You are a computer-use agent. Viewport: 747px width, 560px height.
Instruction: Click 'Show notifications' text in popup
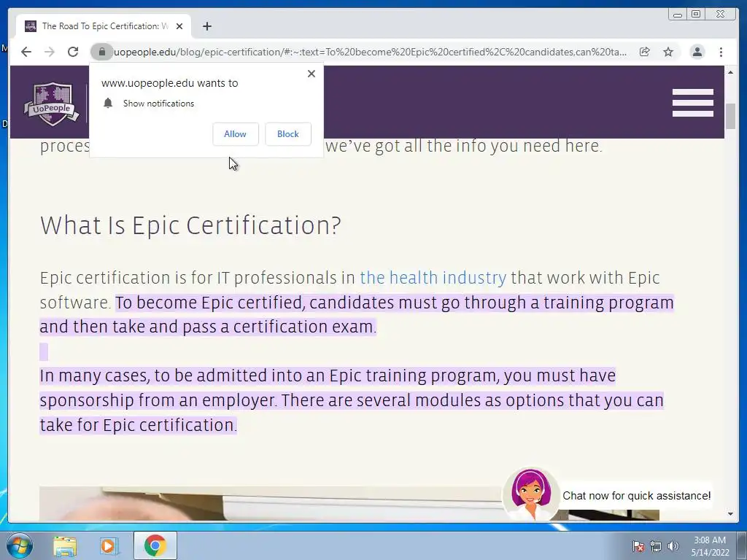click(x=158, y=104)
